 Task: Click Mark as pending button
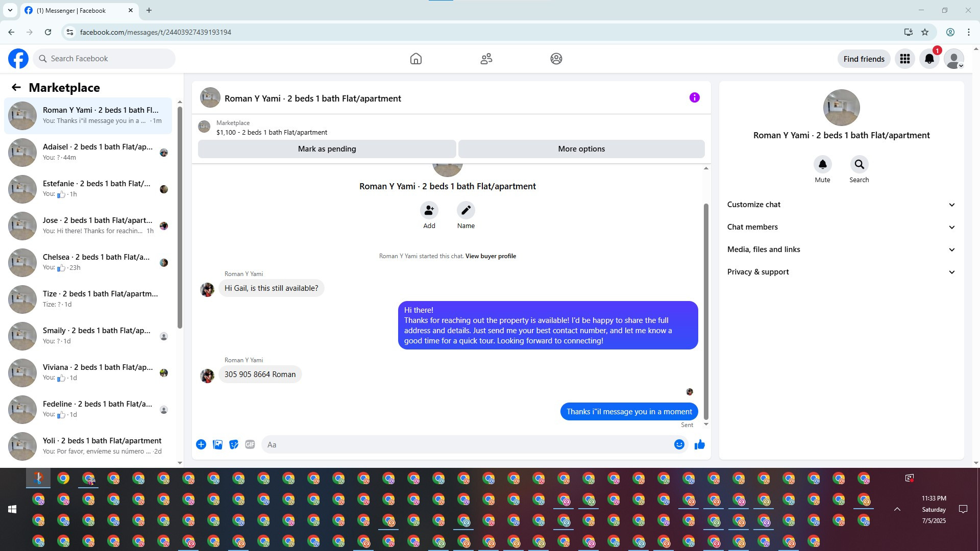[327, 149]
